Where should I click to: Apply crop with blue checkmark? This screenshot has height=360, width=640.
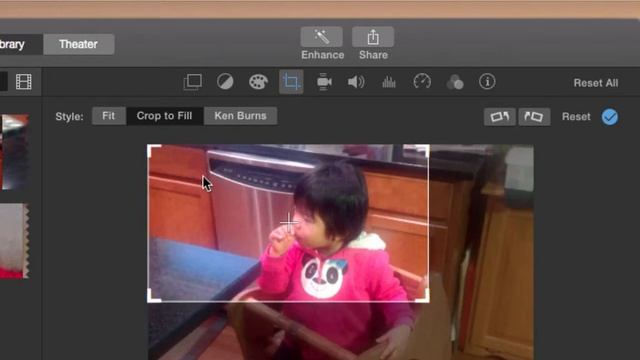(x=609, y=117)
